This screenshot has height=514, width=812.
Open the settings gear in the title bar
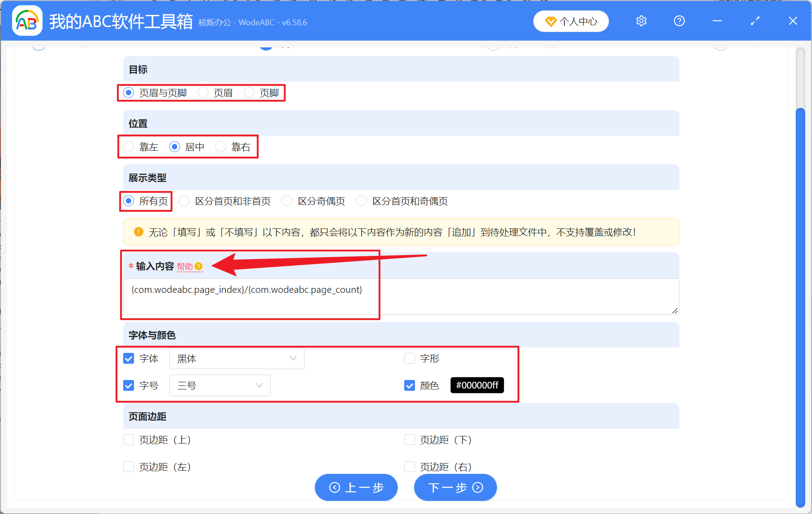[x=641, y=21]
